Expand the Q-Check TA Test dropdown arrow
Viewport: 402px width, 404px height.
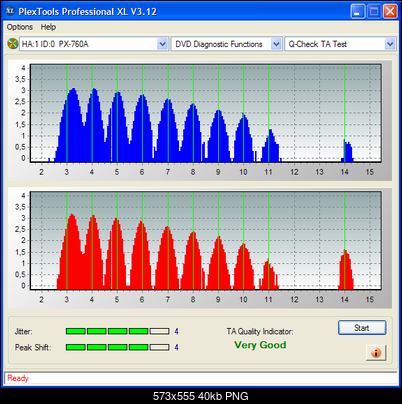(390, 44)
